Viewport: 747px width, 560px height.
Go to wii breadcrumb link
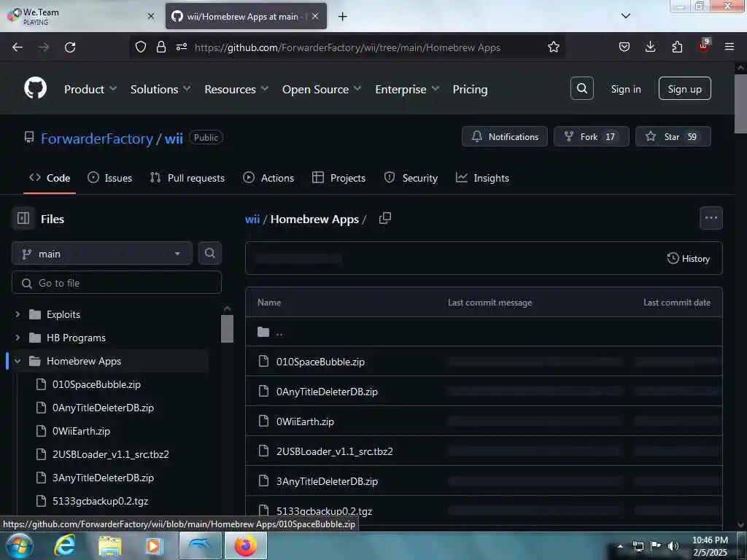click(x=252, y=219)
